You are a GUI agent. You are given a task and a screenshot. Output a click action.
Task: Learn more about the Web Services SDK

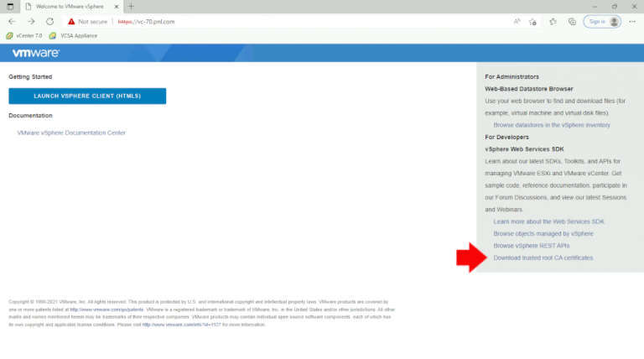click(x=548, y=221)
